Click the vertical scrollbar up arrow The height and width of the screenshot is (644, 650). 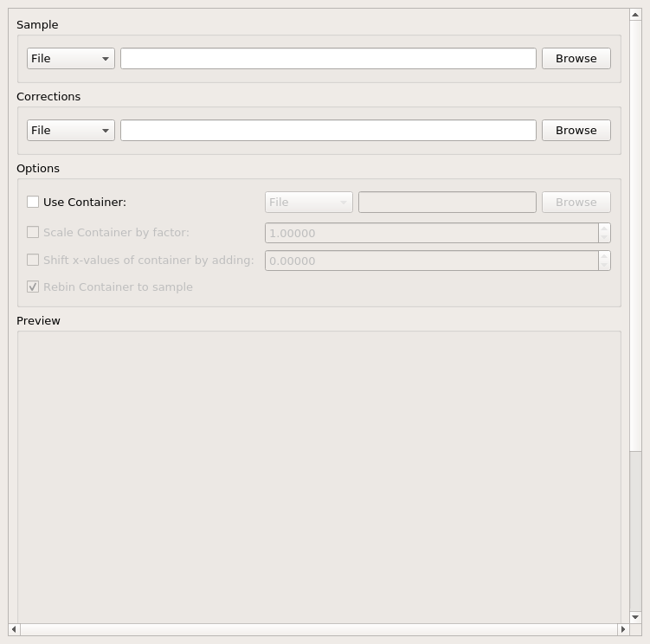point(635,15)
